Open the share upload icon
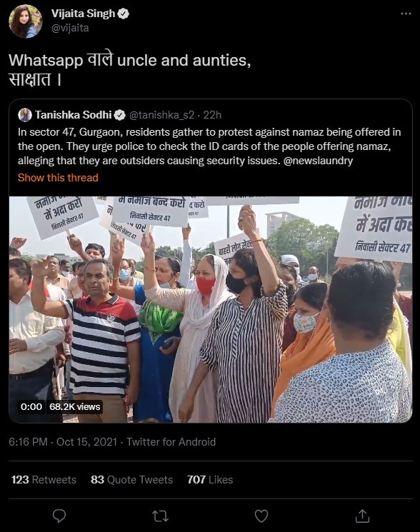 coord(362,516)
